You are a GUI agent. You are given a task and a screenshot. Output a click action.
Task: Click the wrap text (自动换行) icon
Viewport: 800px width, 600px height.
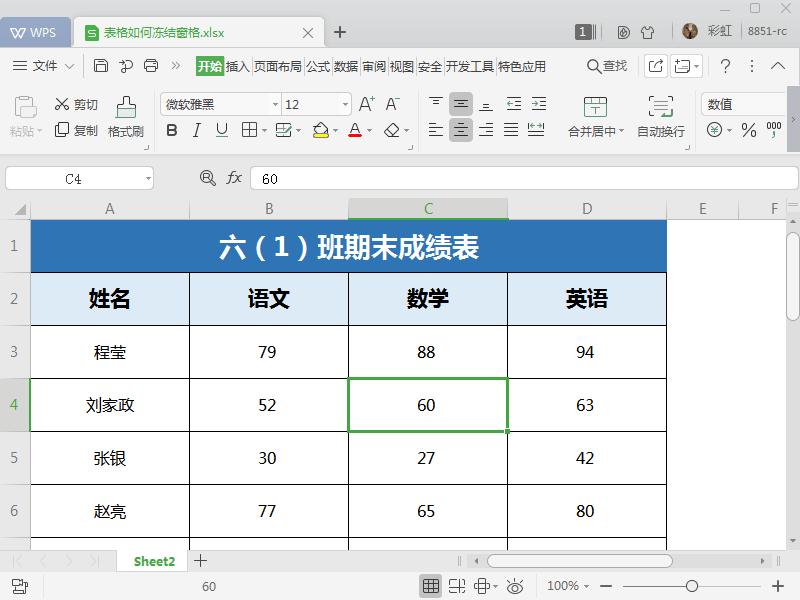point(660,113)
